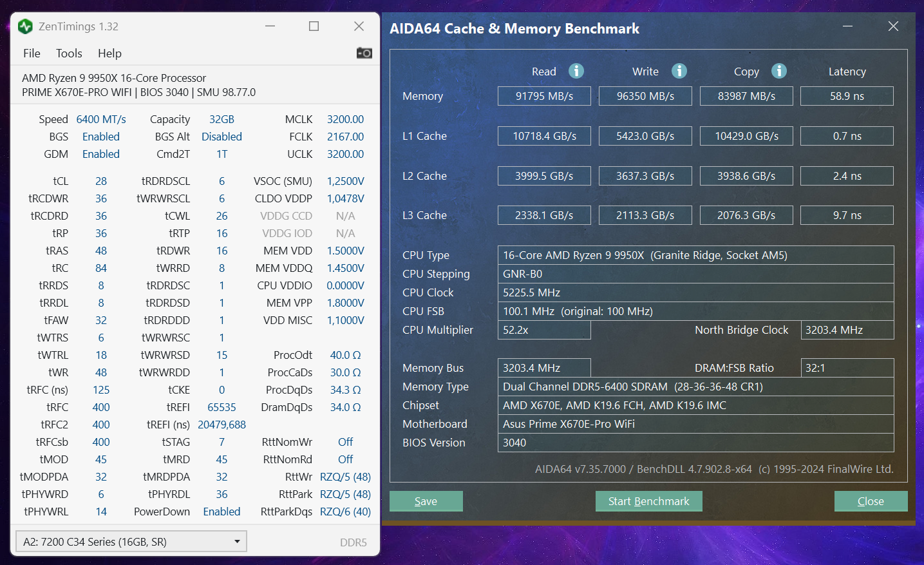Minimize the ZenTimings window

click(x=270, y=26)
